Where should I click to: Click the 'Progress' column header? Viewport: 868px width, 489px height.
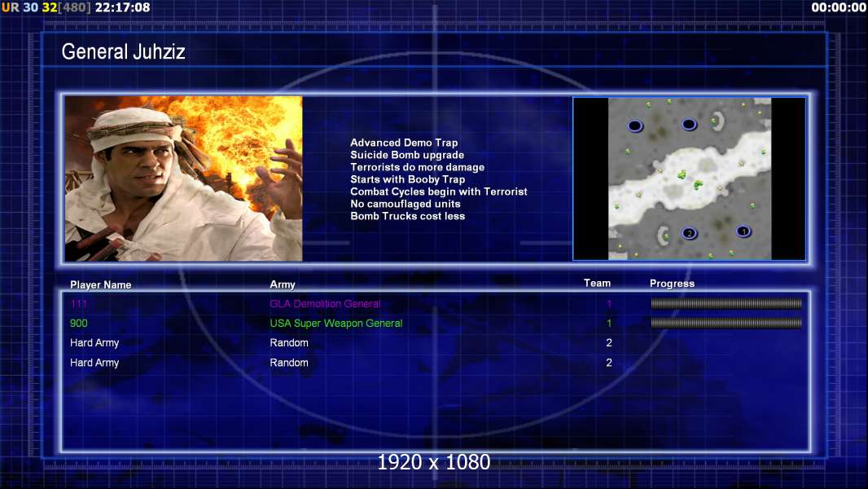click(672, 284)
